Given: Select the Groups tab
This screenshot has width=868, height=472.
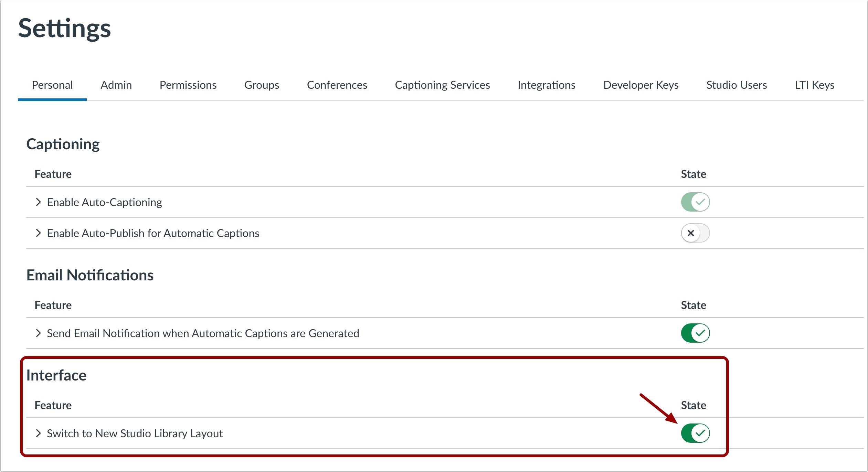Looking at the screenshot, I should point(262,85).
